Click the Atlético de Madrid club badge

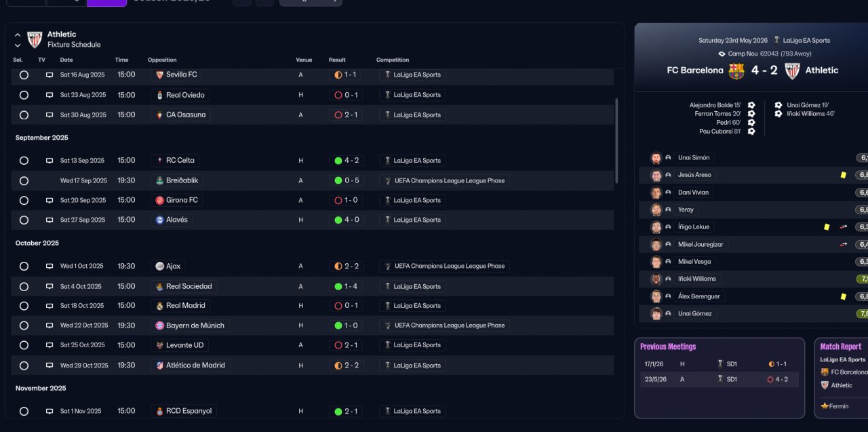click(159, 365)
